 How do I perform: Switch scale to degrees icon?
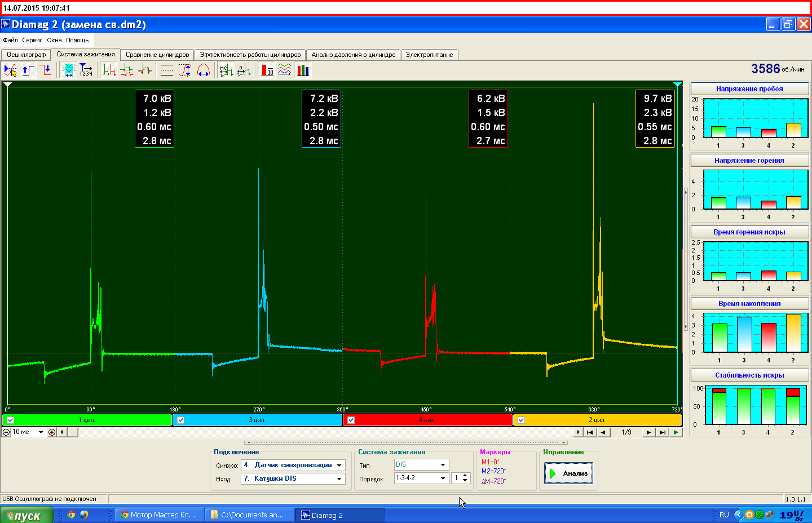(244, 70)
